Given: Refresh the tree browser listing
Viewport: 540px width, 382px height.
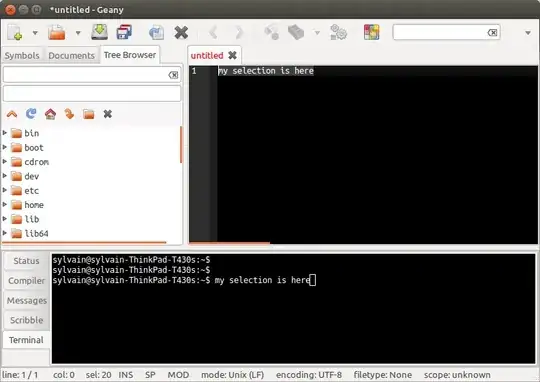Looking at the screenshot, I should (31, 114).
